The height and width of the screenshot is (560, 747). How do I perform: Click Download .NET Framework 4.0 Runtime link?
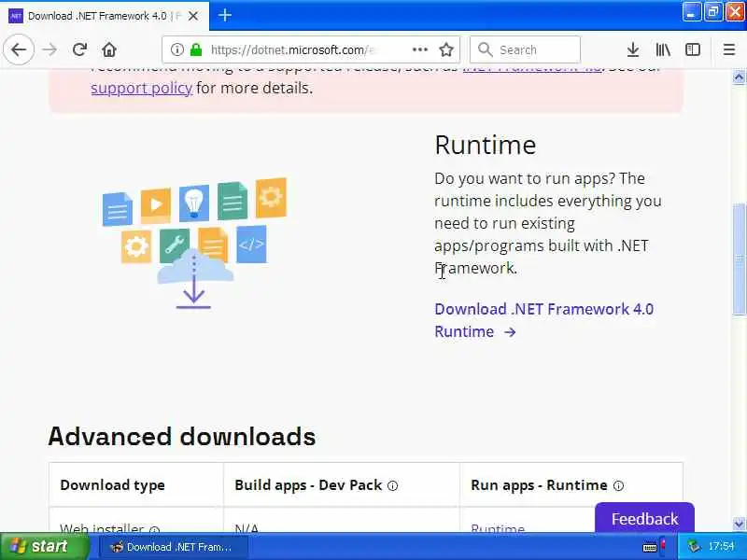point(543,320)
